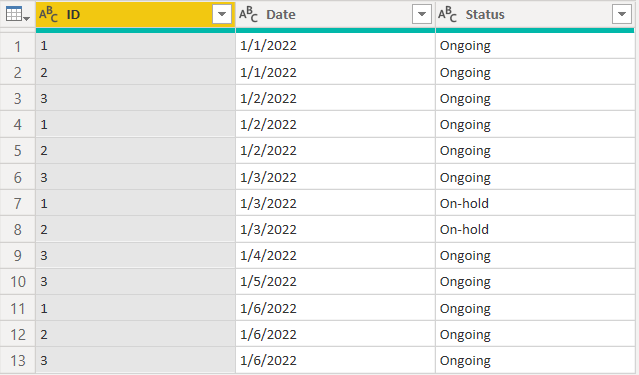
Task: Open the ID column filter dropdown
Action: click(222, 14)
